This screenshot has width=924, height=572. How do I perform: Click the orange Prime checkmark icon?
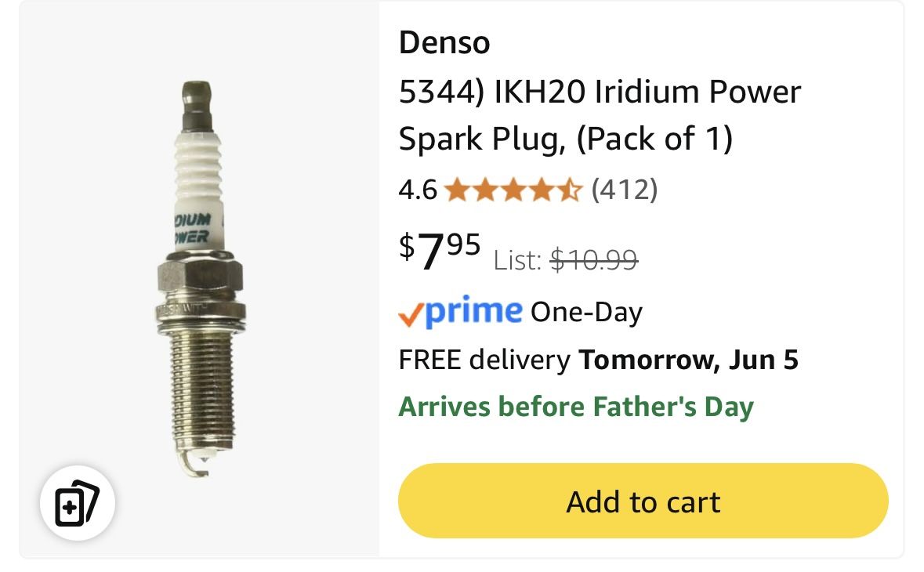(411, 314)
